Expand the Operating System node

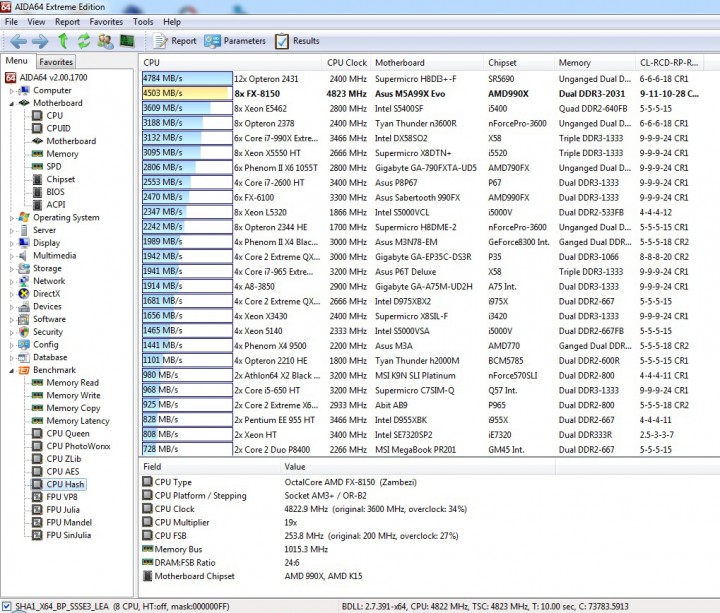pyautogui.click(x=11, y=218)
